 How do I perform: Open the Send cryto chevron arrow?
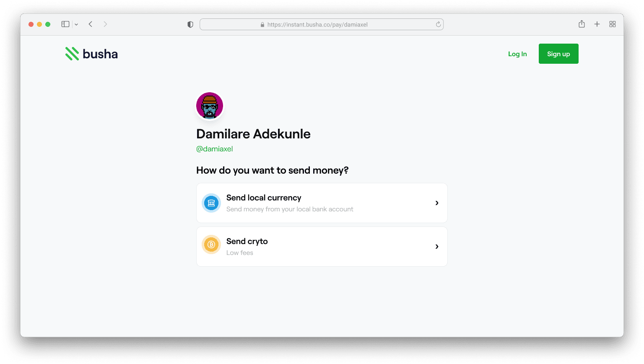pos(437,247)
